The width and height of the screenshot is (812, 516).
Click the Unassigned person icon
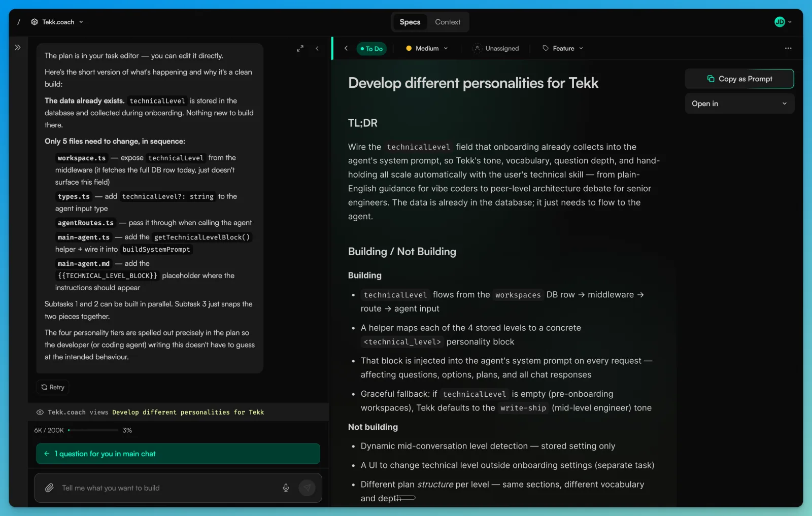(477, 48)
